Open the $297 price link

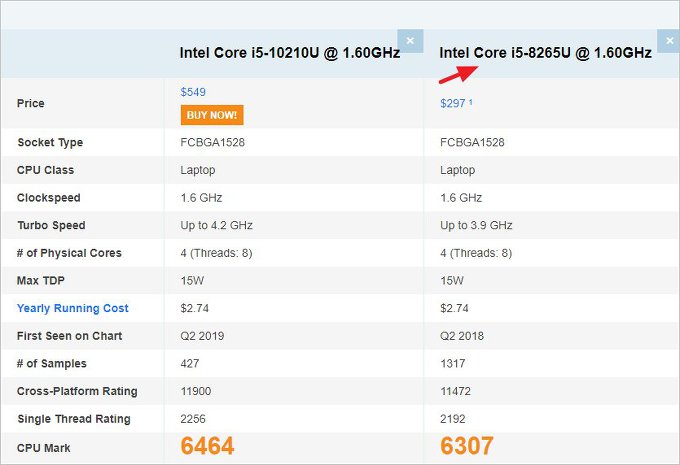(454, 103)
